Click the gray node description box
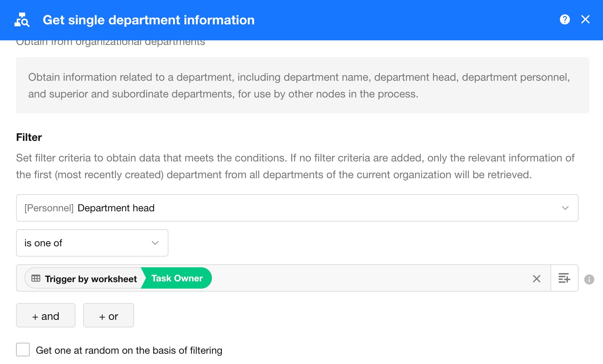The width and height of the screenshot is (603, 364). pyautogui.click(x=302, y=85)
